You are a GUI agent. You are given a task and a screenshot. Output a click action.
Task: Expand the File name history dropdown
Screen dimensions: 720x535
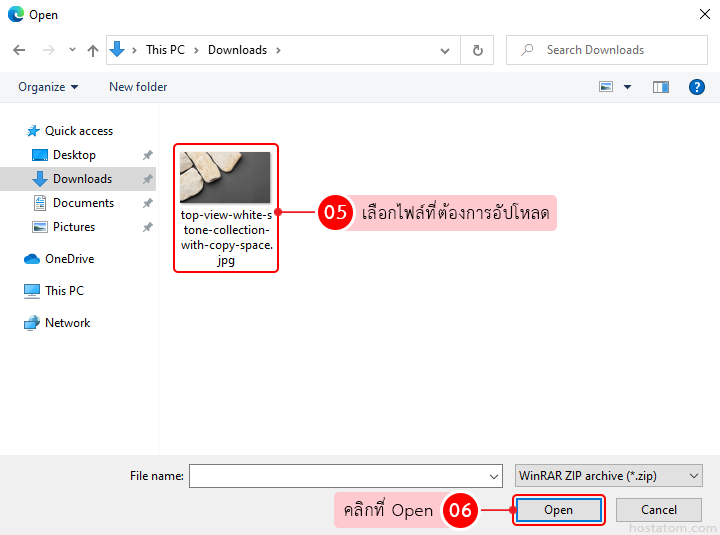pos(493,476)
